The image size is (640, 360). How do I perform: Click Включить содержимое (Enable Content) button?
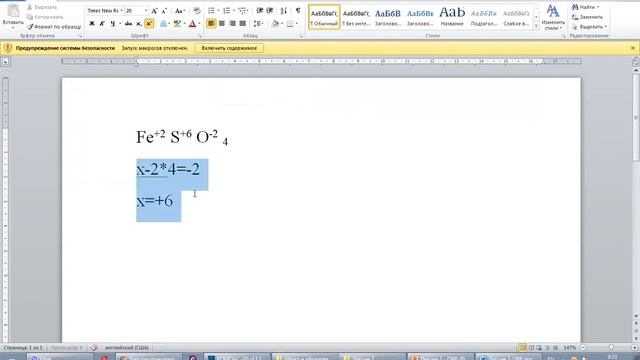tap(229, 48)
